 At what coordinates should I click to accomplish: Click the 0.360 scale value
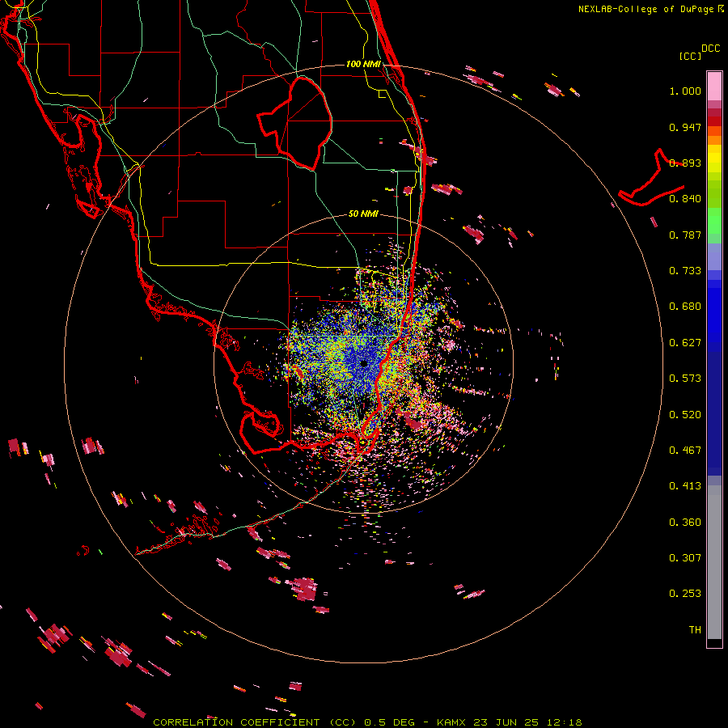tap(685, 523)
